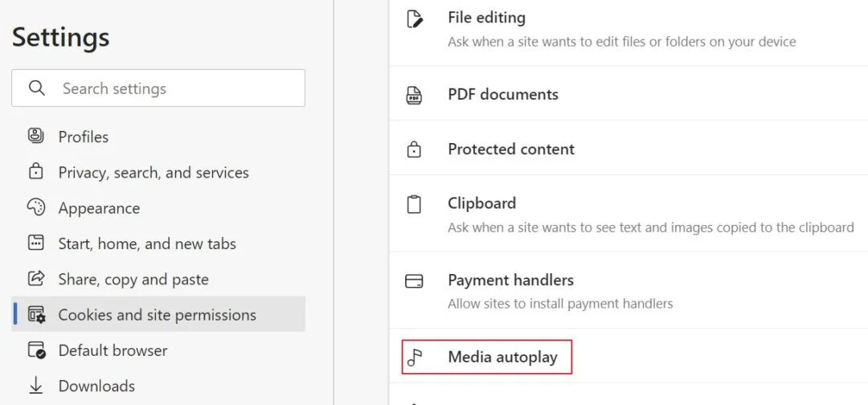
Task: Click the Default browser icon
Action: 36,350
